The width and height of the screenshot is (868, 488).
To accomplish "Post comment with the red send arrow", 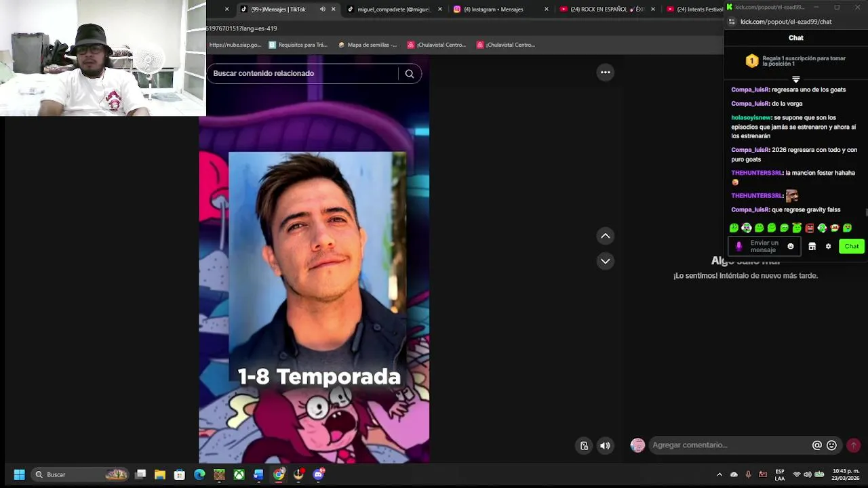I will tap(854, 445).
